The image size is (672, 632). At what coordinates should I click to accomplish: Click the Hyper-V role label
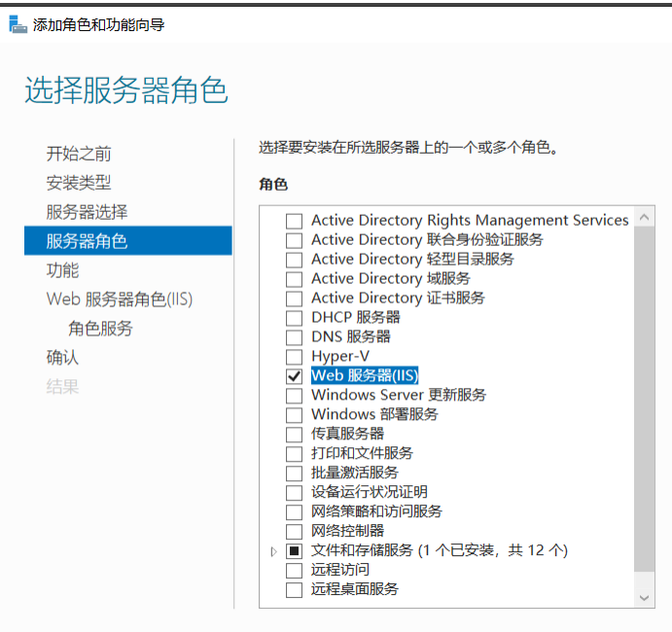point(340,356)
